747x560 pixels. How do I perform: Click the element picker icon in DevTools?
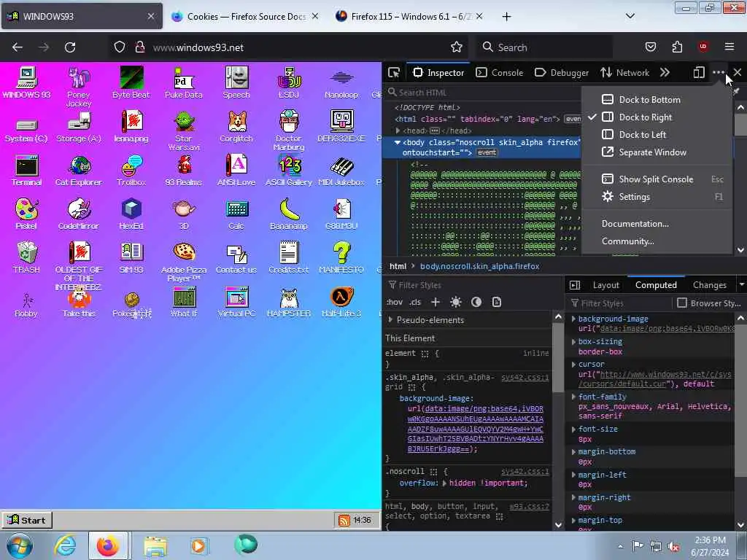[x=394, y=72]
